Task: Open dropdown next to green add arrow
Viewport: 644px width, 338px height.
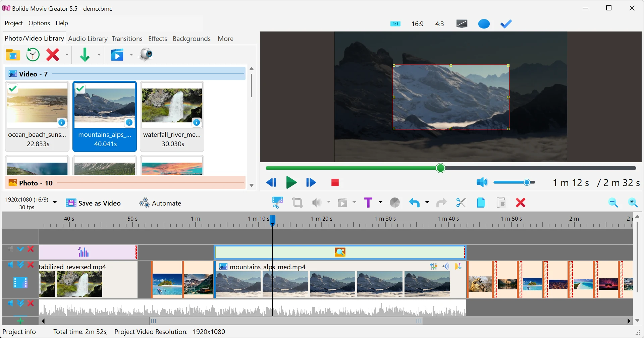Action: (x=99, y=55)
